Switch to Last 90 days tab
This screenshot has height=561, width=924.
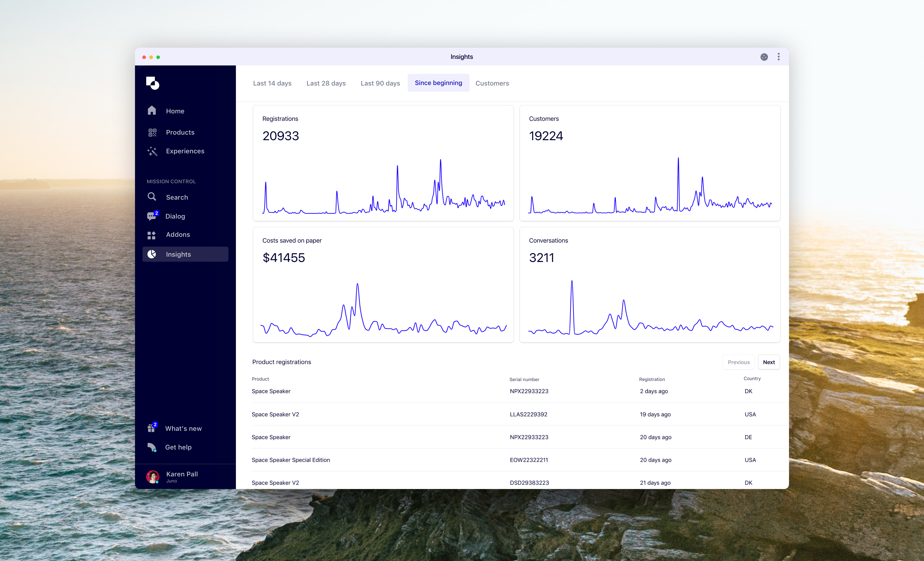[x=380, y=83]
